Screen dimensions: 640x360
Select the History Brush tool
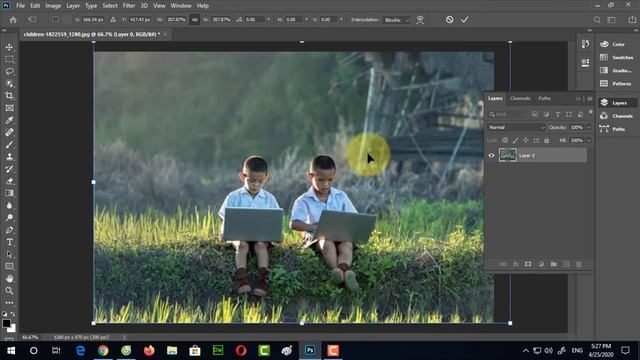click(x=9, y=169)
